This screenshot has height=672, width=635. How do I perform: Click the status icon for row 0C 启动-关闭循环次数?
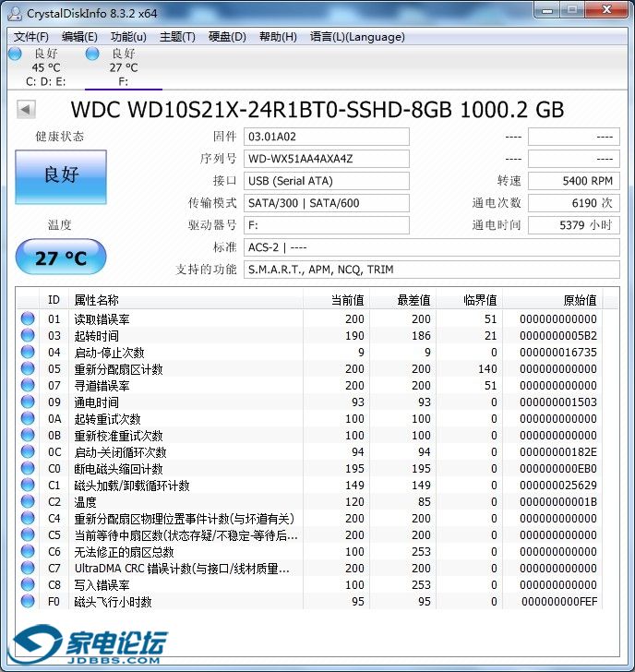pos(28,451)
